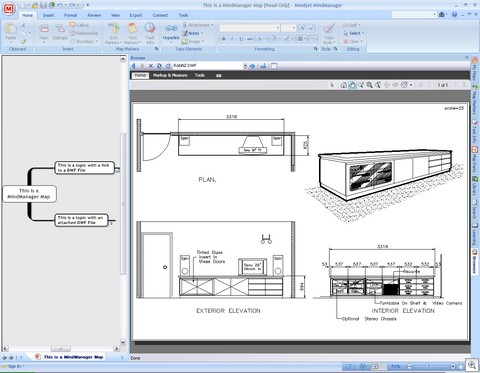The height and width of the screenshot is (373, 480).
Task: Expand the Image dropdown
Action: point(203,42)
